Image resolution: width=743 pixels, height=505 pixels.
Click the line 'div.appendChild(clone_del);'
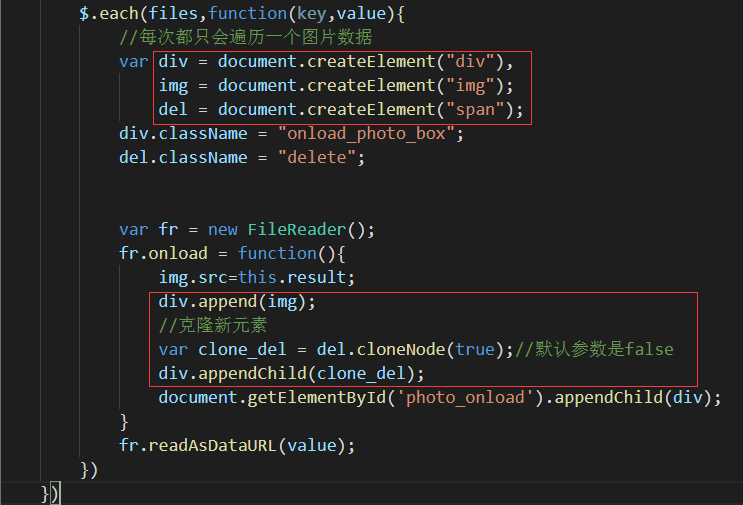tap(291, 373)
